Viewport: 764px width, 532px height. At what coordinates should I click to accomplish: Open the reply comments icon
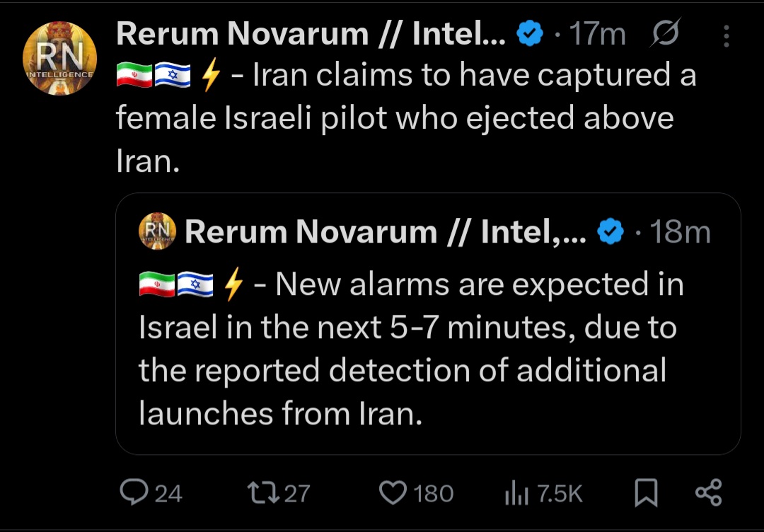pos(134,492)
